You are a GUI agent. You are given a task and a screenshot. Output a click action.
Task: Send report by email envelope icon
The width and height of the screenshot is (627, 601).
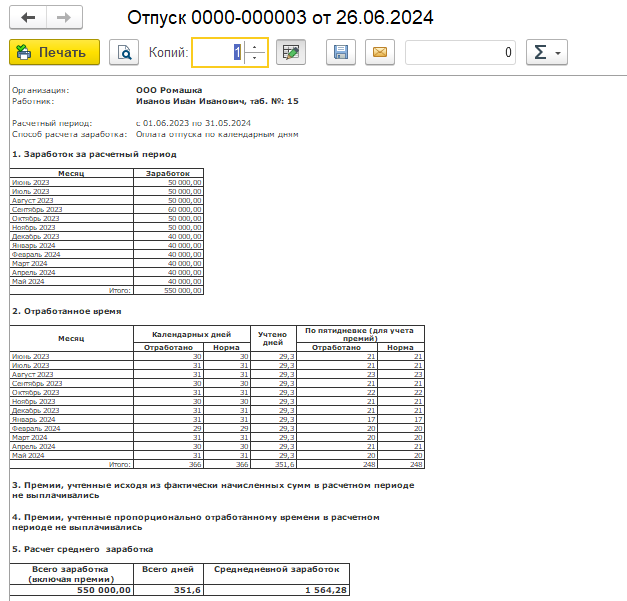coord(379,52)
